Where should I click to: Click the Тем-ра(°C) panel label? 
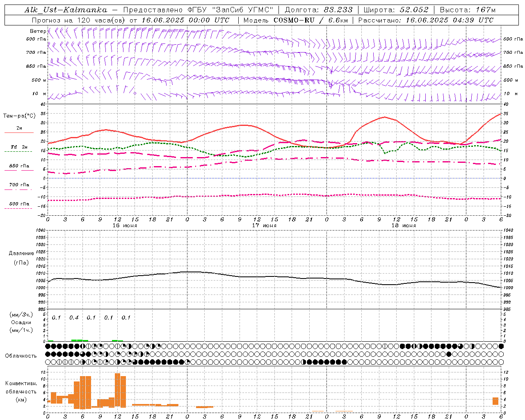19,116
